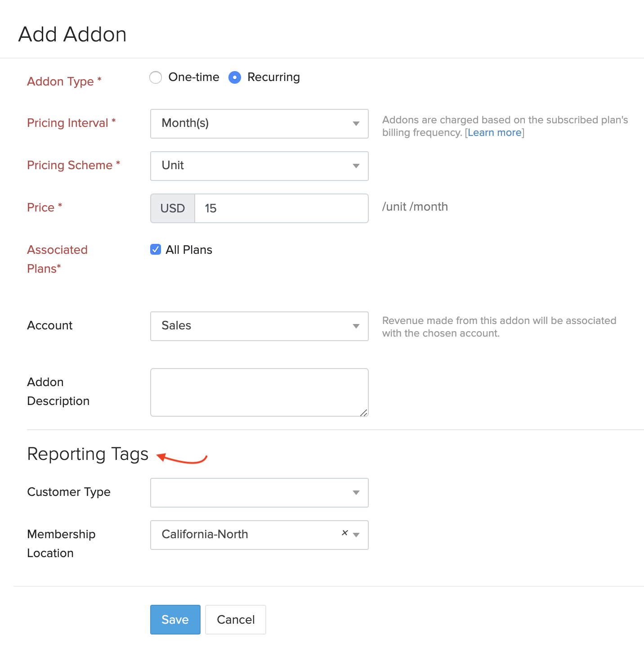Click the USD currency prefix
Viewport: 644px width, 648px height.
click(x=173, y=208)
